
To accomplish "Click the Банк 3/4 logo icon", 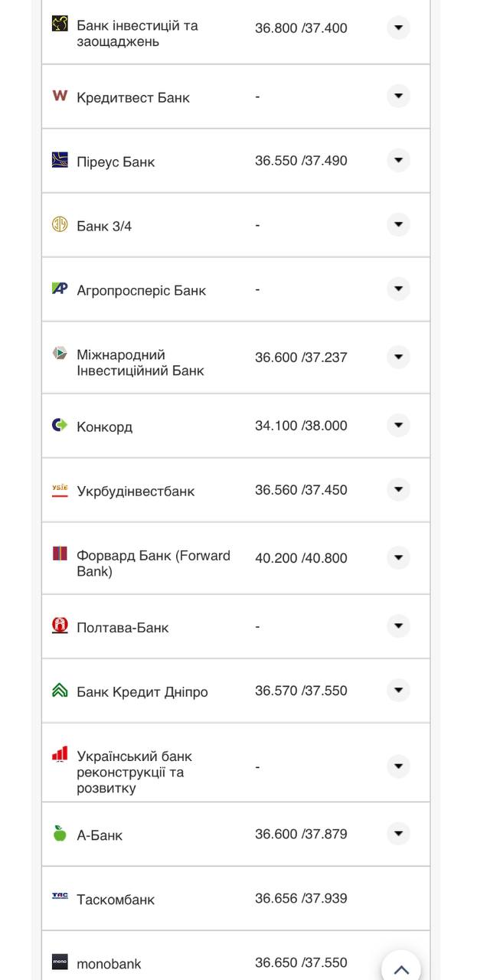I will click(x=60, y=224).
